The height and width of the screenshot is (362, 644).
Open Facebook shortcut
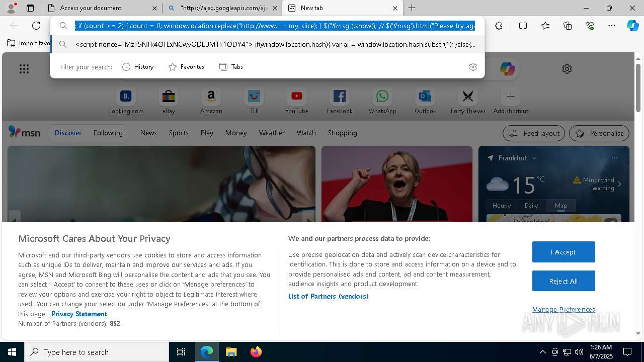(340, 101)
